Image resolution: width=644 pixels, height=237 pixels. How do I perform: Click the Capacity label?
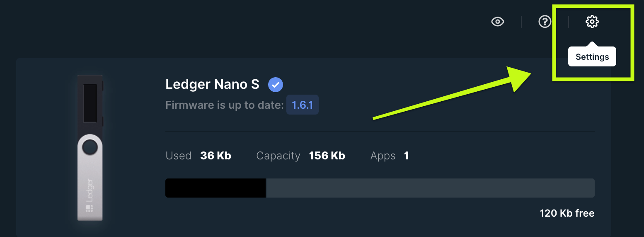(278, 156)
